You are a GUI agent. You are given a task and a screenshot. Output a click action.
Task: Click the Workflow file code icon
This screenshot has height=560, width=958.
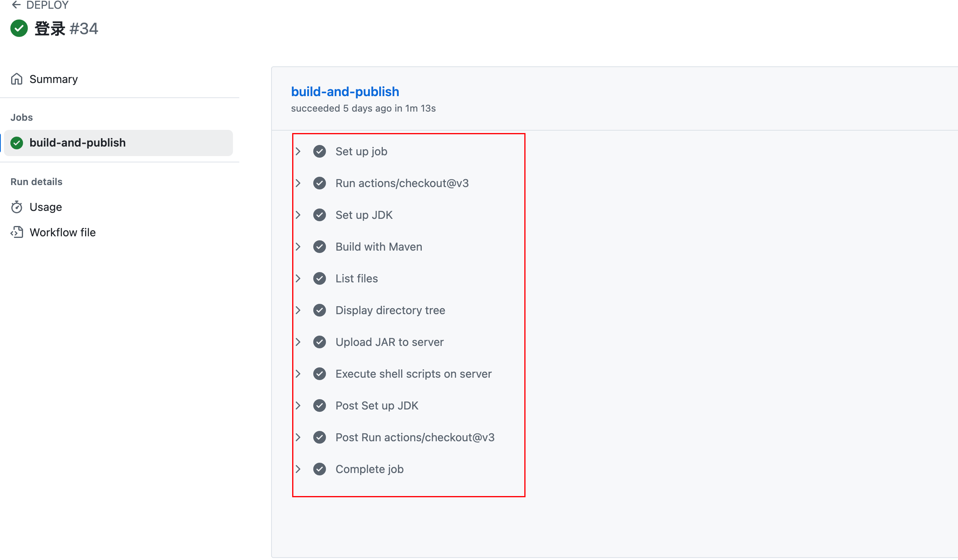coord(17,232)
